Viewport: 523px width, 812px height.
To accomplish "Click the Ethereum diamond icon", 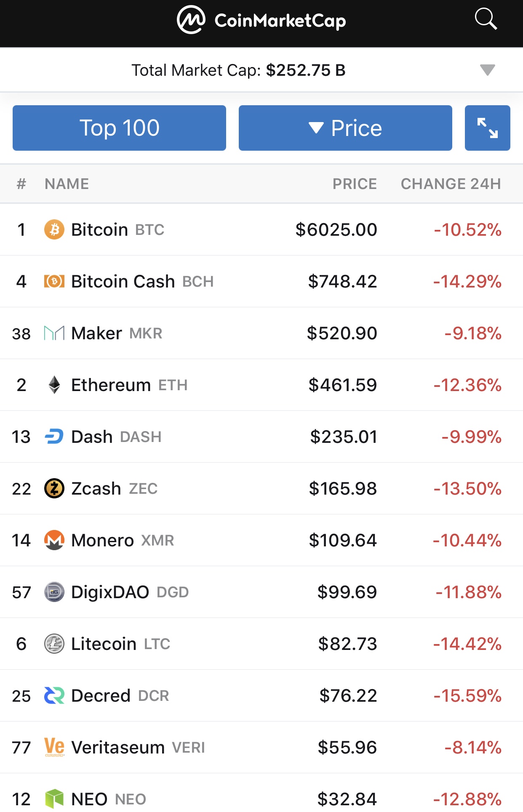I will 54,385.
